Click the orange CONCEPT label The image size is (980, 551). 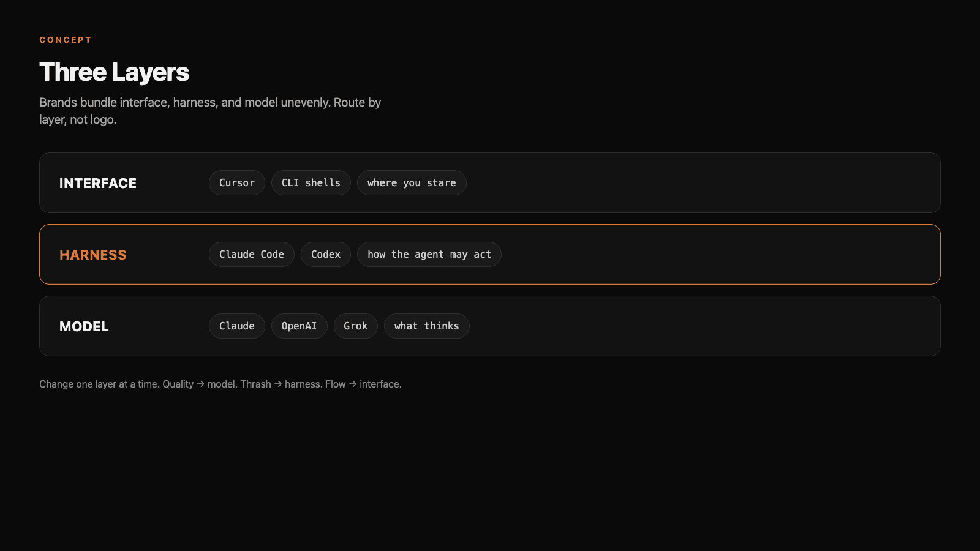(x=66, y=40)
